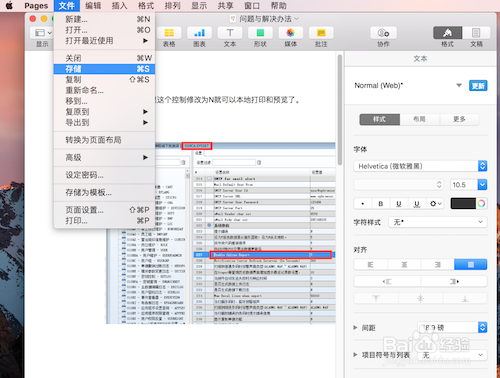Choose 打印... from the file menu
The height and width of the screenshot is (378, 500).
point(104,221)
